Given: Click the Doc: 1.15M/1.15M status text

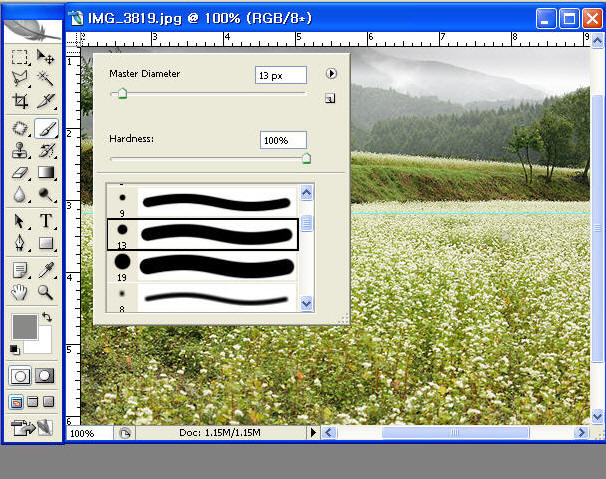Looking at the screenshot, I should (x=220, y=433).
